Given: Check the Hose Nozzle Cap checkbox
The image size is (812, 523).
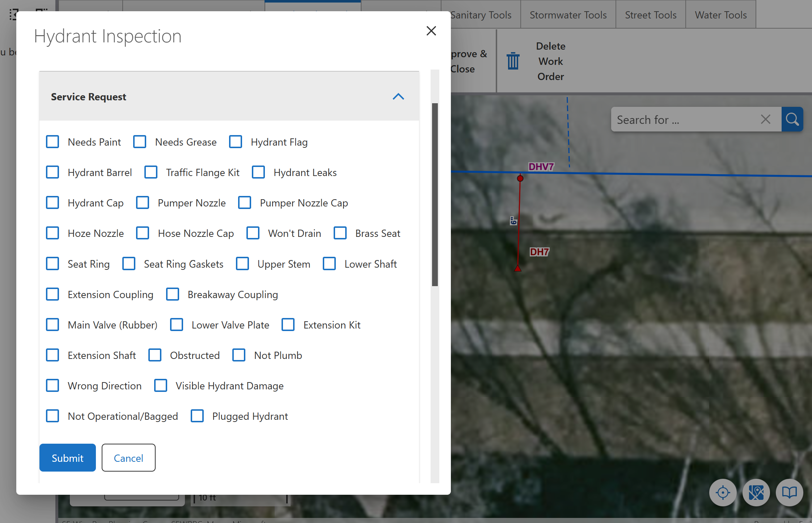Looking at the screenshot, I should [x=143, y=233].
